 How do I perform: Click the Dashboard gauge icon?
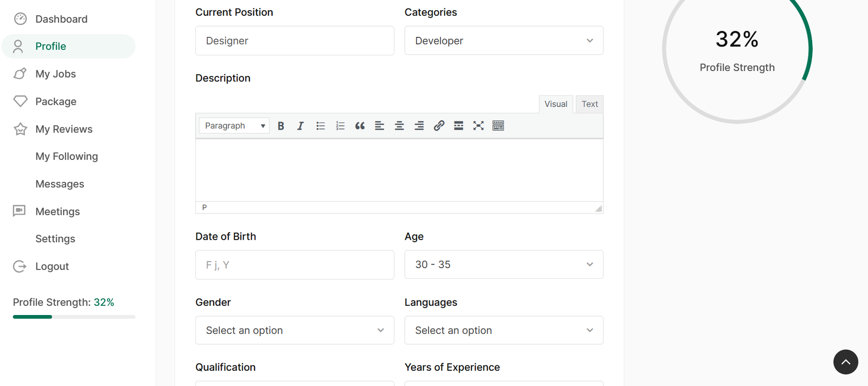(20, 19)
